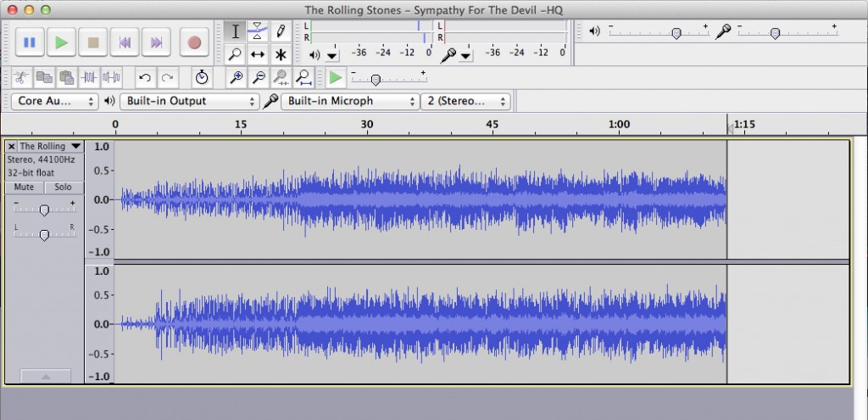
Task: Click the "32-bit float" track info
Action: tap(31, 173)
